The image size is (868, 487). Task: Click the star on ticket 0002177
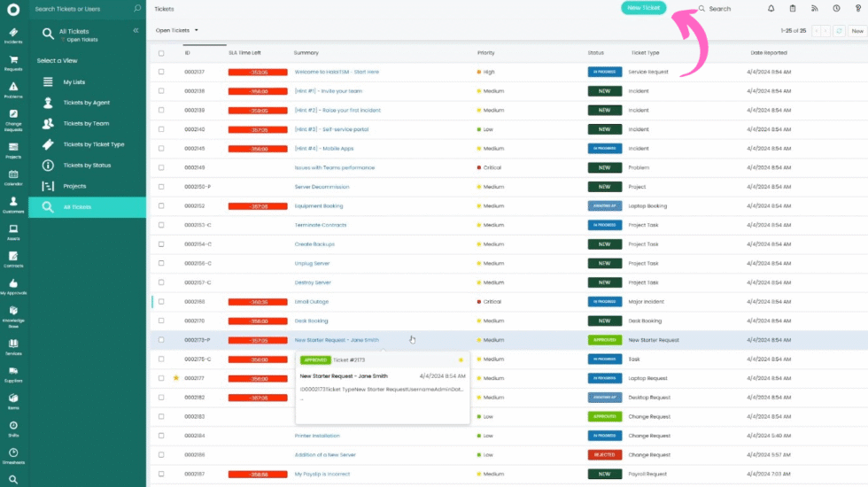175,378
